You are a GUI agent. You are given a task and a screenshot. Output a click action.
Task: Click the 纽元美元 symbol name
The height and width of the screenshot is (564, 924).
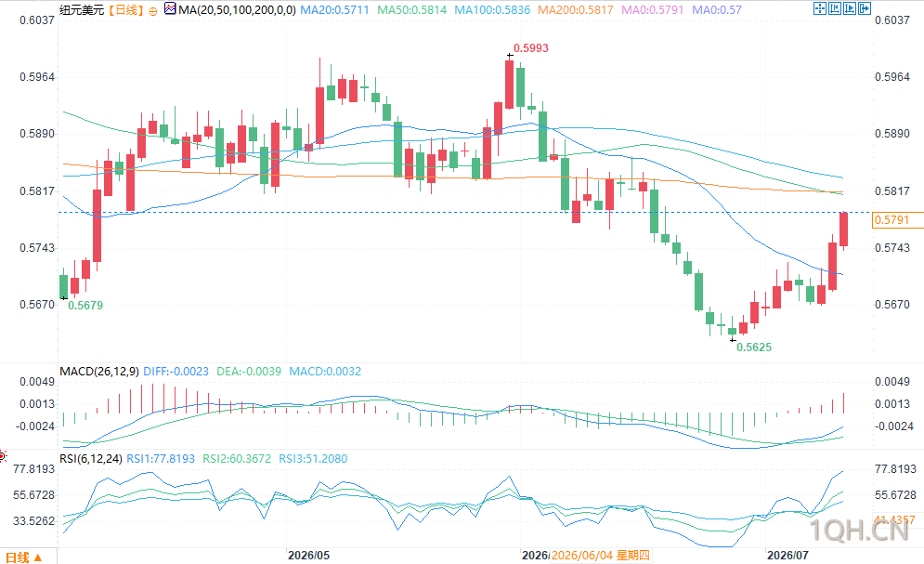tap(82, 10)
